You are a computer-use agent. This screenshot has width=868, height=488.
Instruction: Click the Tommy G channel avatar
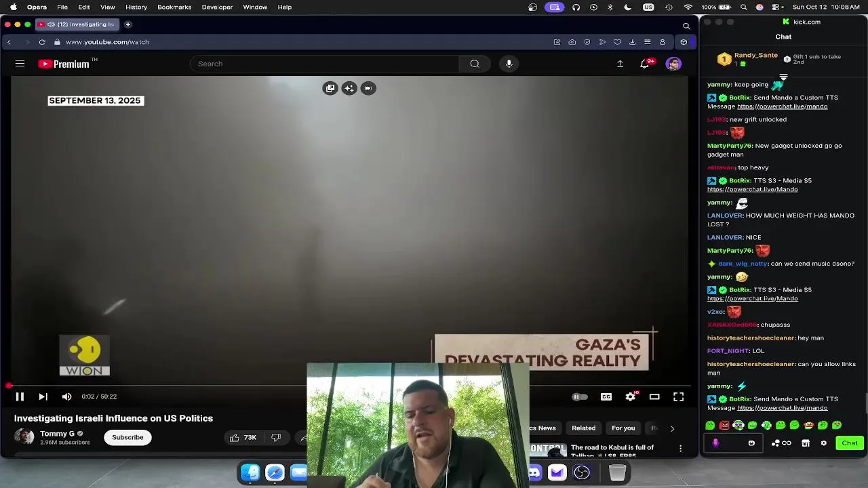coord(24,437)
